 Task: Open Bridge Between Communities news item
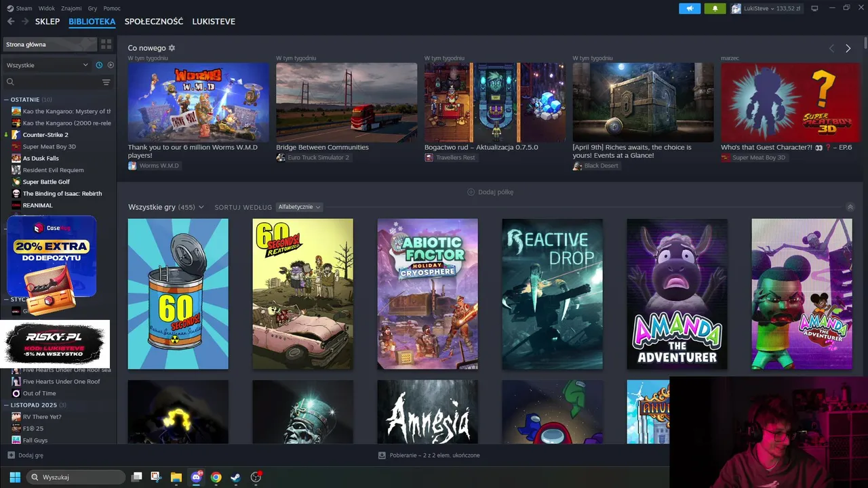[347, 102]
